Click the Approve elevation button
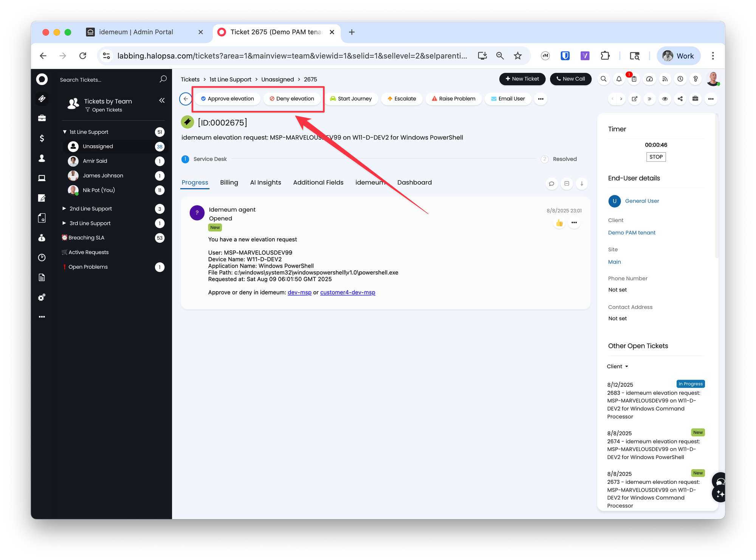 (x=228, y=99)
